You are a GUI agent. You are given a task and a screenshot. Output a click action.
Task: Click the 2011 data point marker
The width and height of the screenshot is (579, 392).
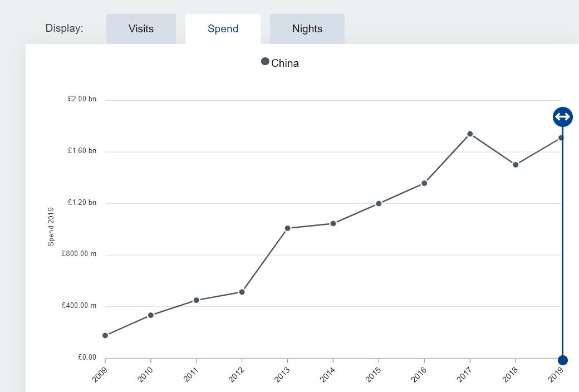[x=197, y=300]
